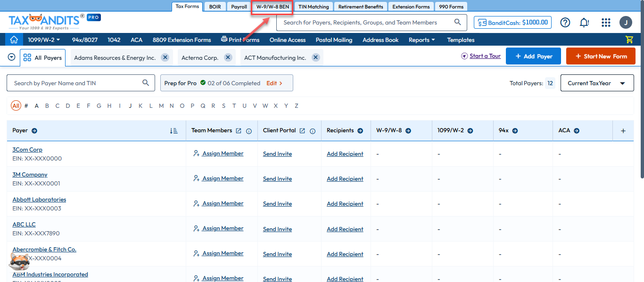Click the search magnifier in global search

pyautogui.click(x=457, y=22)
